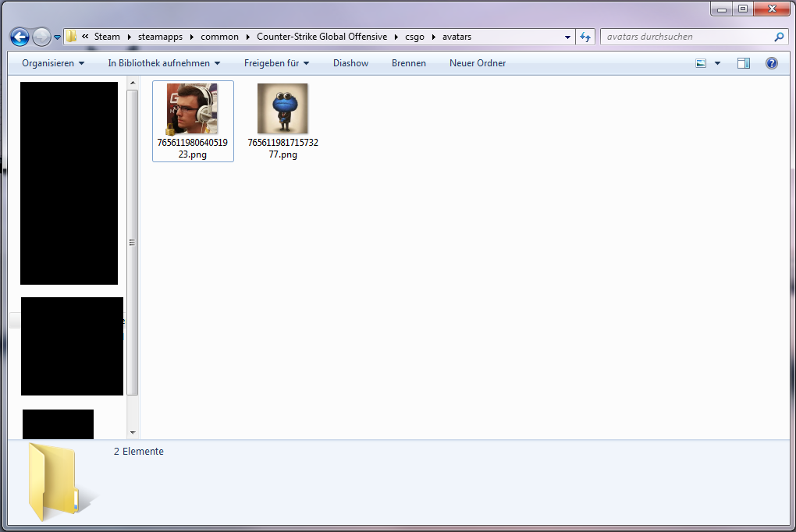The image size is (796, 532).
Task: Expand subfolders arrow after Steam
Action: click(130, 37)
